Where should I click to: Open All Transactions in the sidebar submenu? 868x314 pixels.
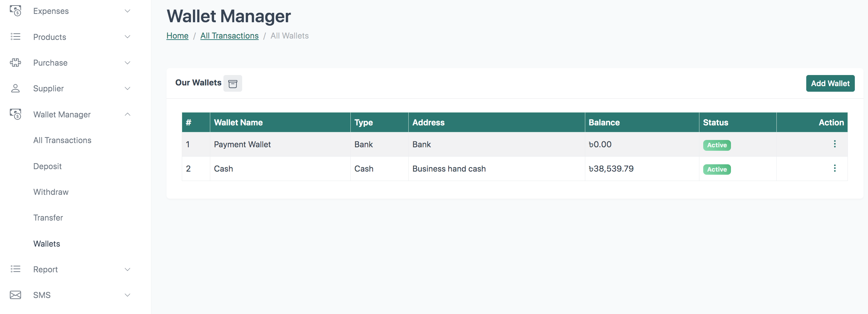click(x=62, y=140)
